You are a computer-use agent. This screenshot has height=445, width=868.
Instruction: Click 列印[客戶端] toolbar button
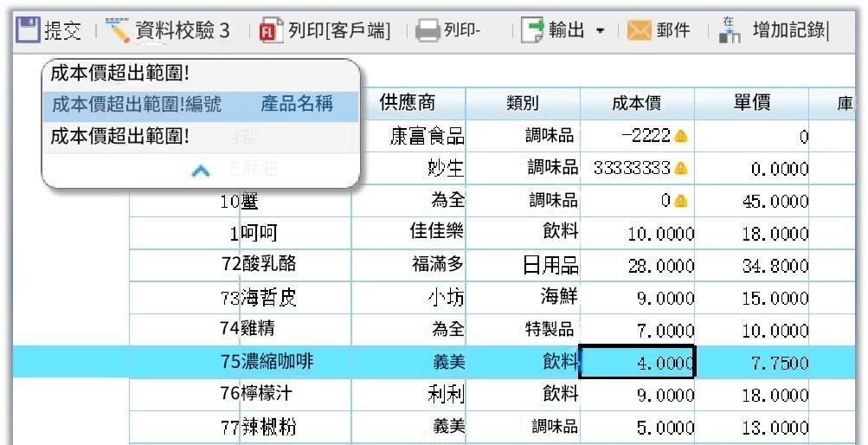click(325, 30)
